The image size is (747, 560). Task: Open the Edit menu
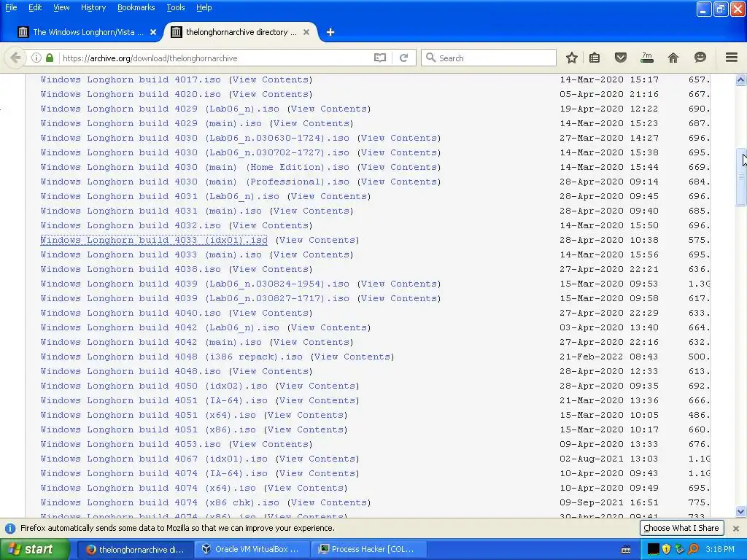(x=35, y=7)
